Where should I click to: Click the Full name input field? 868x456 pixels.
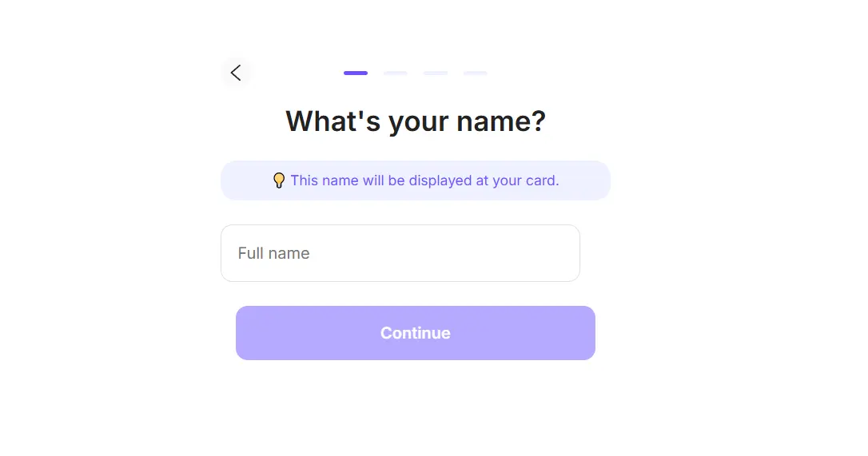pos(400,253)
